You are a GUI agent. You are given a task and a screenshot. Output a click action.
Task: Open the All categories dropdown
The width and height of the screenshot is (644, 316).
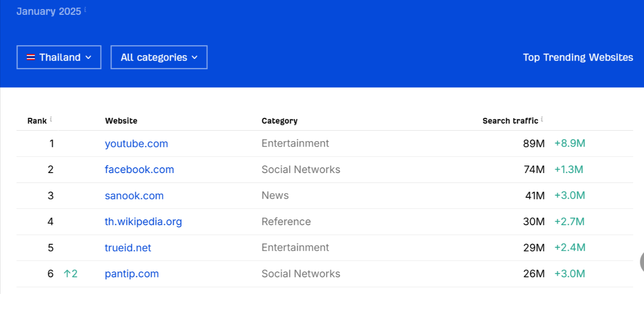coord(159,57)
